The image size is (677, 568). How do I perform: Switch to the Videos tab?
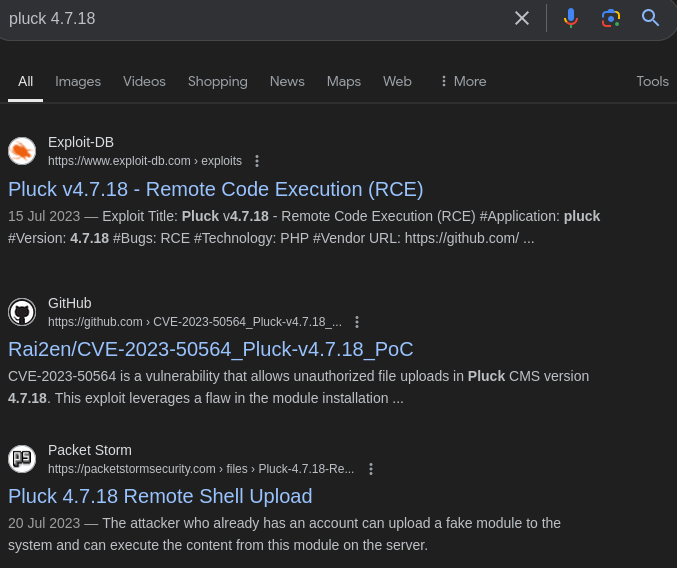(144, 81)
